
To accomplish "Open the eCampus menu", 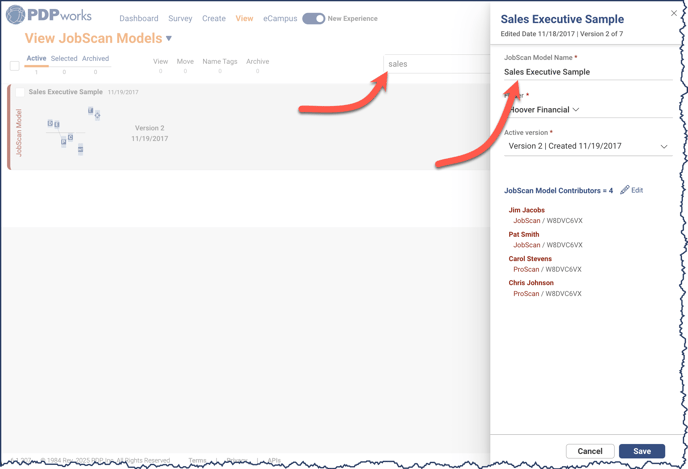I will pos(280,18).
